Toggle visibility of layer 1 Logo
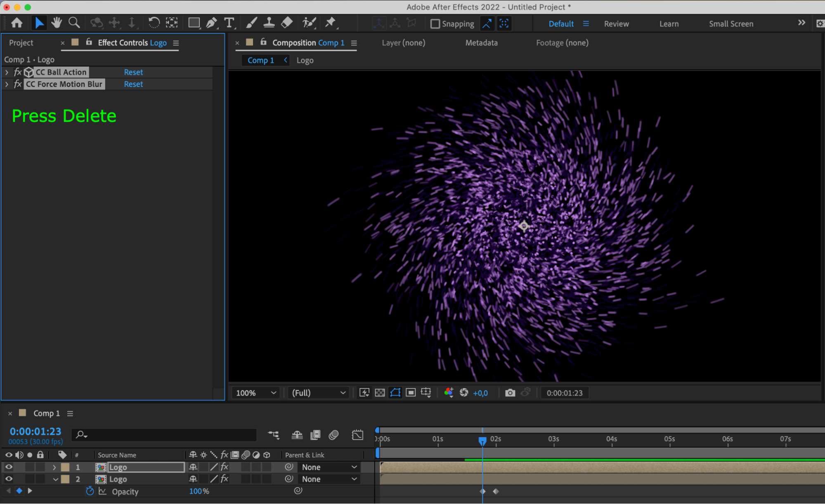 click(9, 467)
